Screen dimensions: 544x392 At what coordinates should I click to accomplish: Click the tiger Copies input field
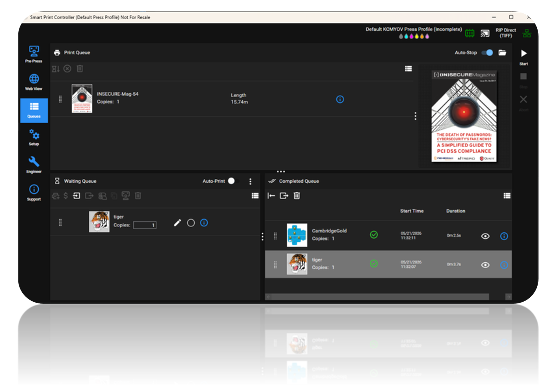[x=145, y=225]
